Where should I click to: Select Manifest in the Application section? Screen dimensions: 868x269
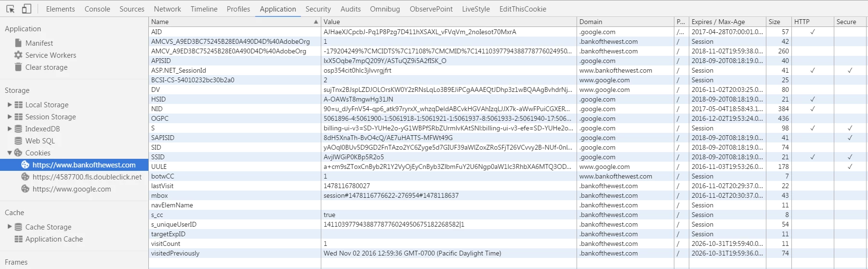point(39,43)
